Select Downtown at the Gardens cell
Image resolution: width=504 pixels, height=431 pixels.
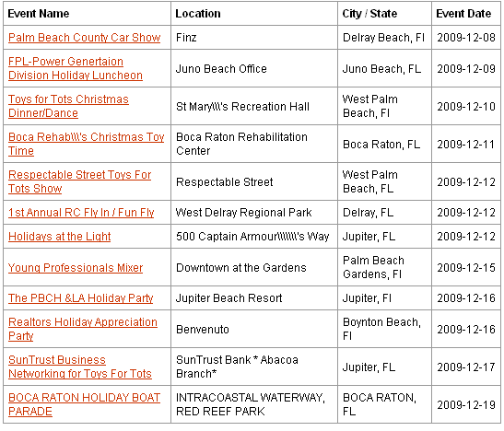254,267
